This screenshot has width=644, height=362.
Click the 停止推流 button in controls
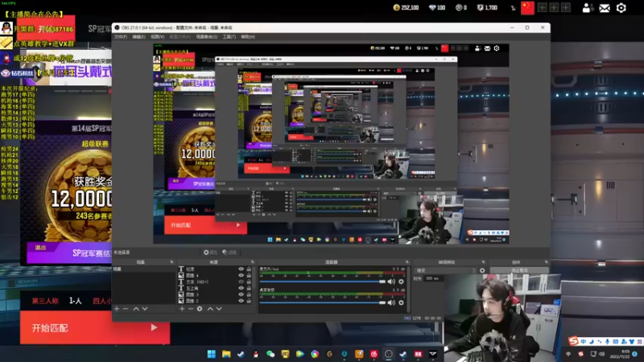tap(519, 270)
